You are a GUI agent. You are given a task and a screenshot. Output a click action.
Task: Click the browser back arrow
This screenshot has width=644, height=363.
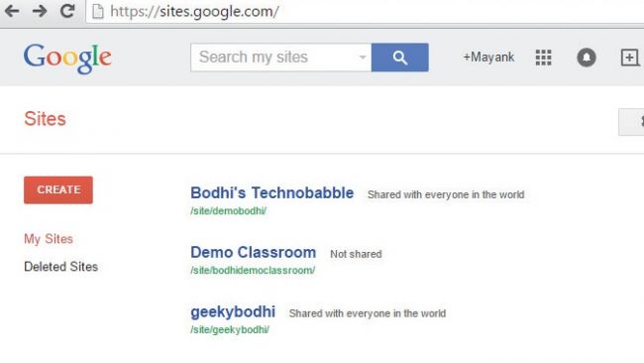tap(12, 11)
